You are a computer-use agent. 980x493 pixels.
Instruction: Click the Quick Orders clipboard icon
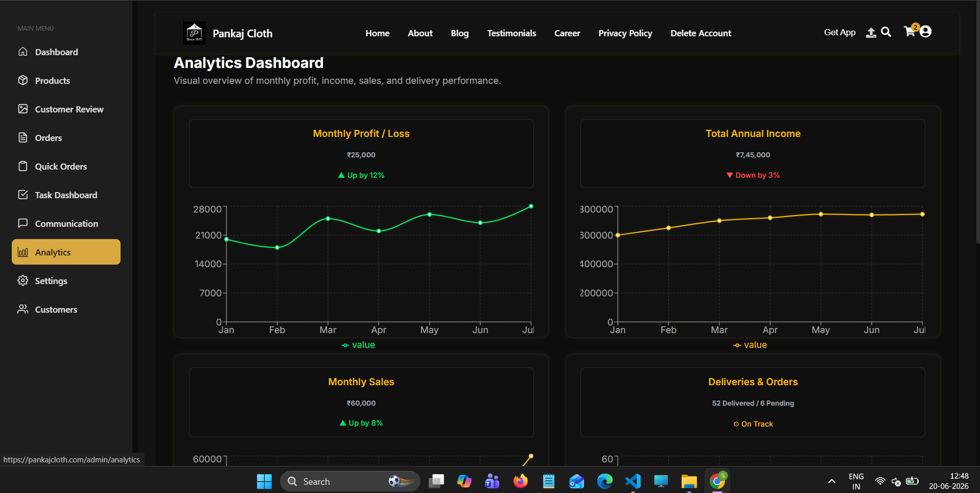coord(23,166)
